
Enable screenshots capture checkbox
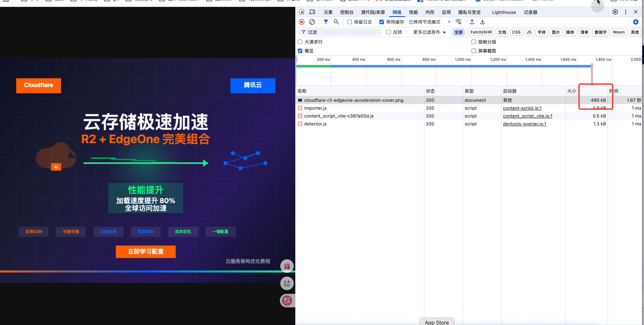[x=474, y=51]
